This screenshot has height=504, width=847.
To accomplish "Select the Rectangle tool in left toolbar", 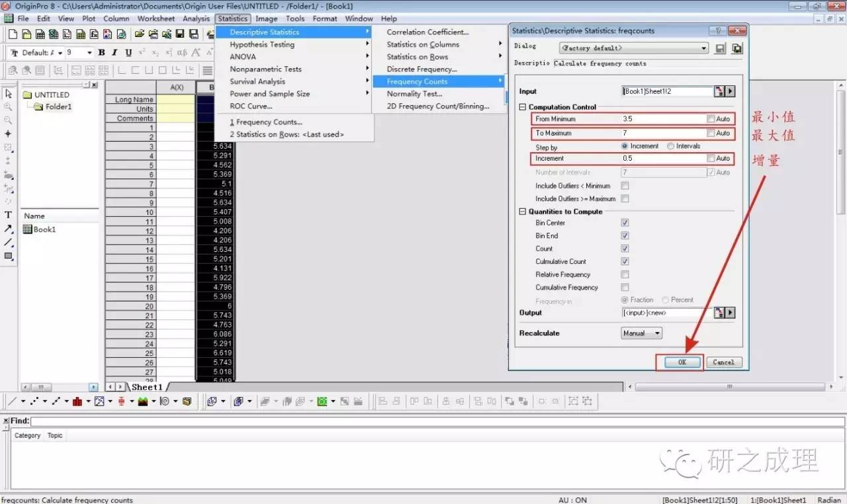I will click(9, 256).
